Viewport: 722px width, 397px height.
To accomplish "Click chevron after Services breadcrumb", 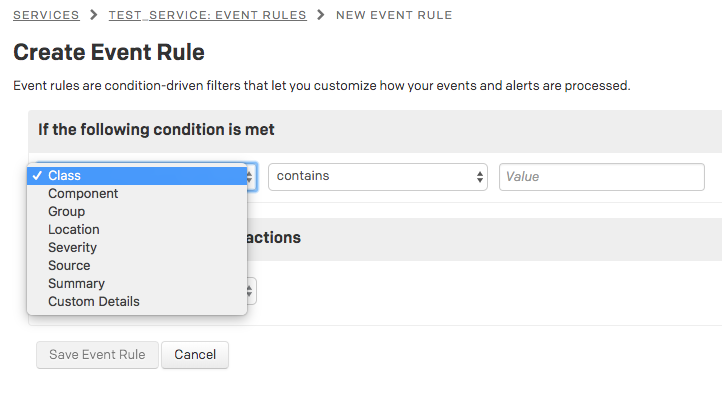I will (x=94, y=15).
